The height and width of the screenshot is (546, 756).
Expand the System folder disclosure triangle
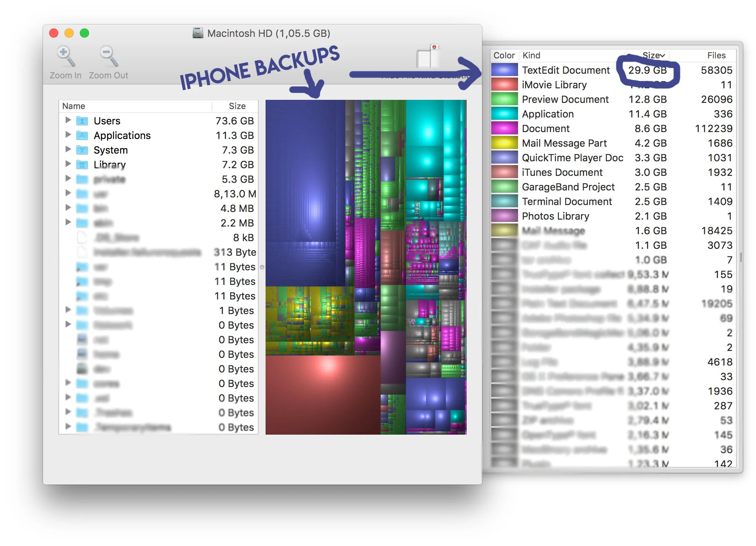coord(68,149)
